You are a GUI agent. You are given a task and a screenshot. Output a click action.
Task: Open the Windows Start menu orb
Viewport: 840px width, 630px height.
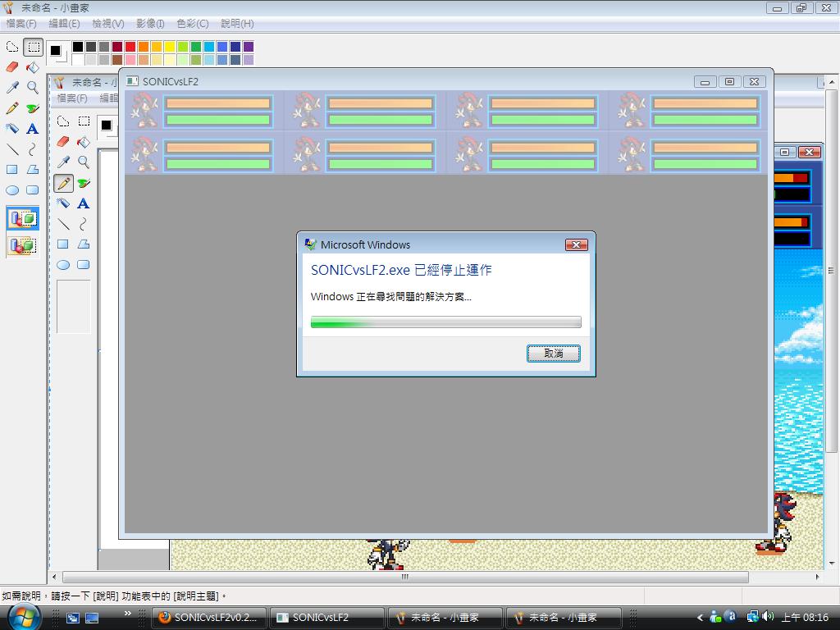[x=23, y=616]
